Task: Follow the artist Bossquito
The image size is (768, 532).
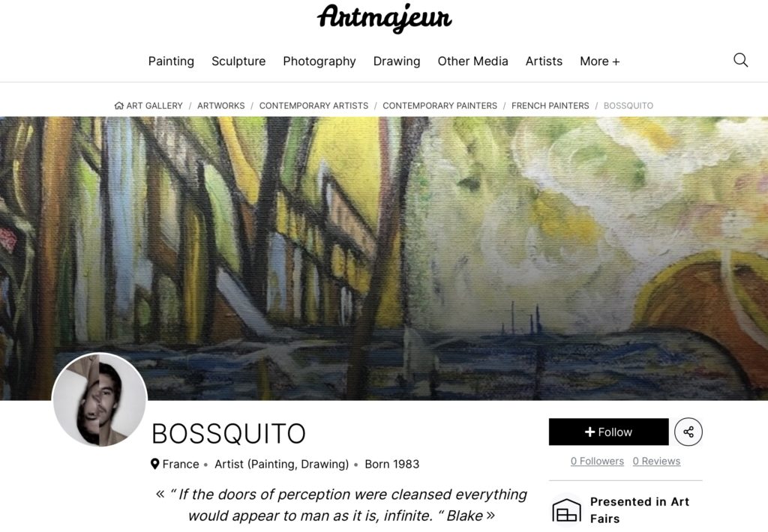Action: click(608, 432)
